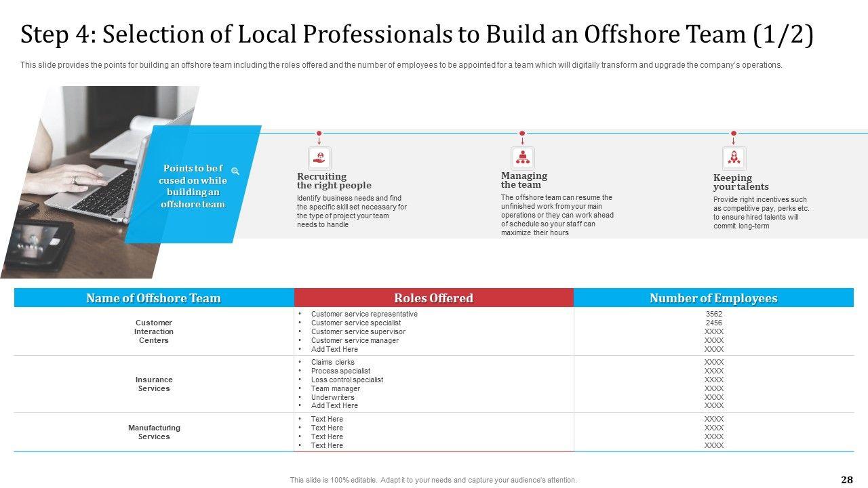Select the 'Manufacturing Services' cell
The image size is (868, 488).
pyautogui.click(x=154, y=432)
